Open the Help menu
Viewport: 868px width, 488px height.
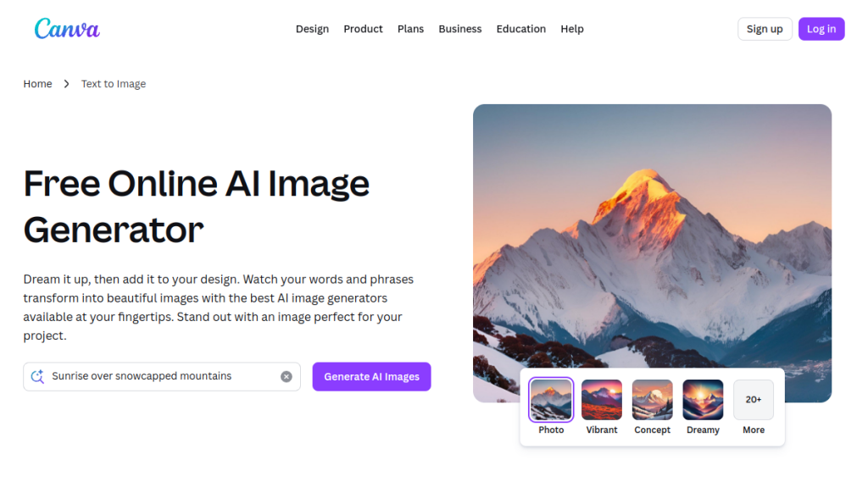point(572,29)
